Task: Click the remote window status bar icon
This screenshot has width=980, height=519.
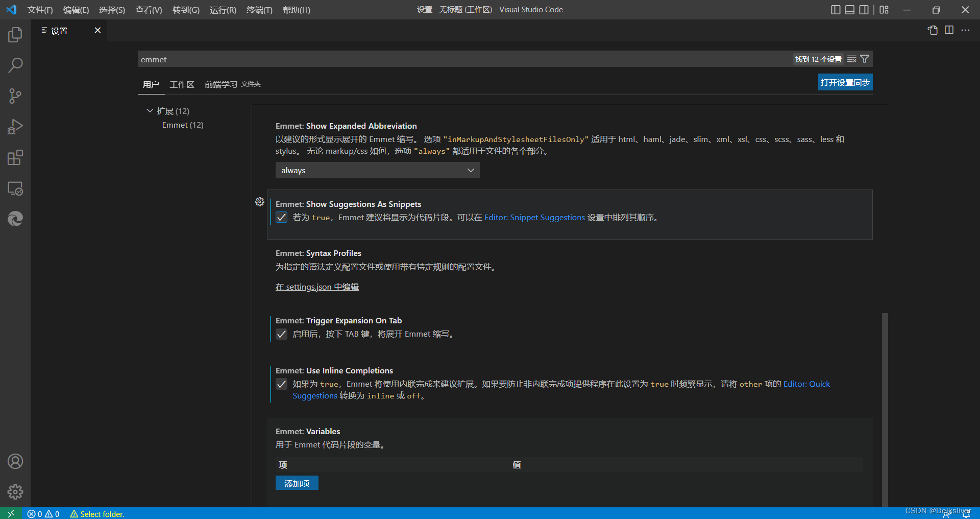Action: click(x=11, y=513)
